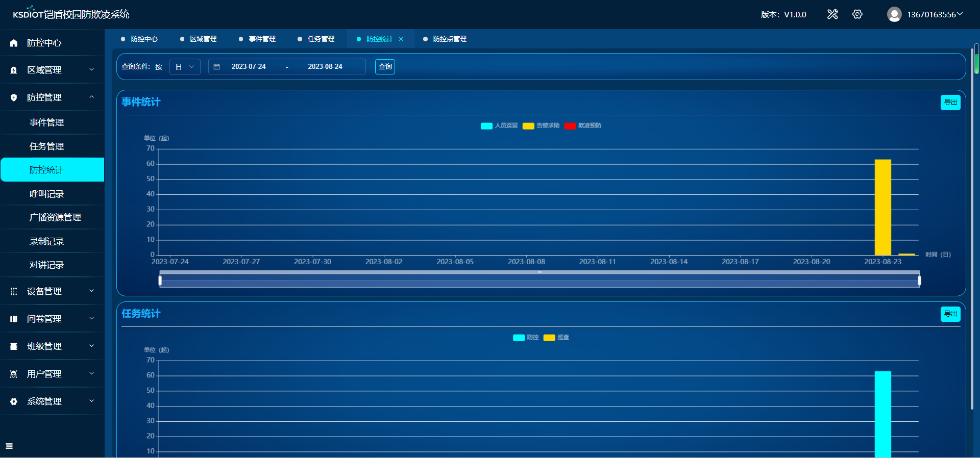Toggle 欺凌预防 legend series
The image size is (980, 458).
coord(583,125)
